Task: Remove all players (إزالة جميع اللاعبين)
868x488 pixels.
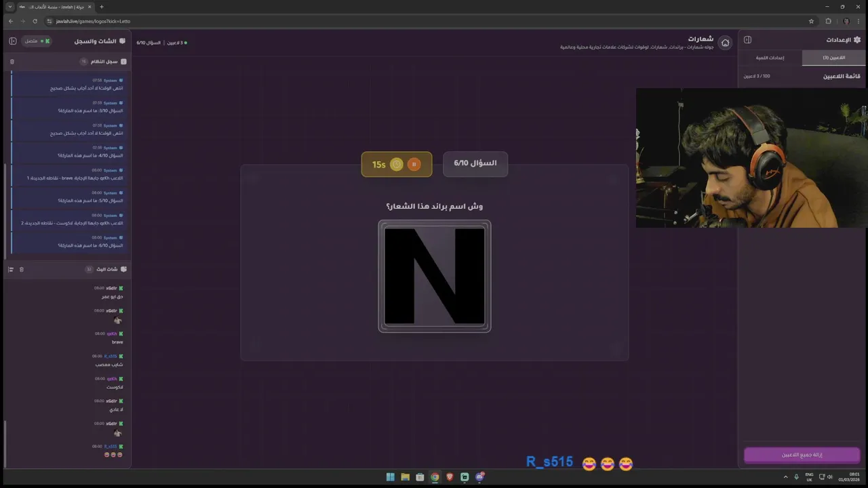Action: [x=802, y=455]
